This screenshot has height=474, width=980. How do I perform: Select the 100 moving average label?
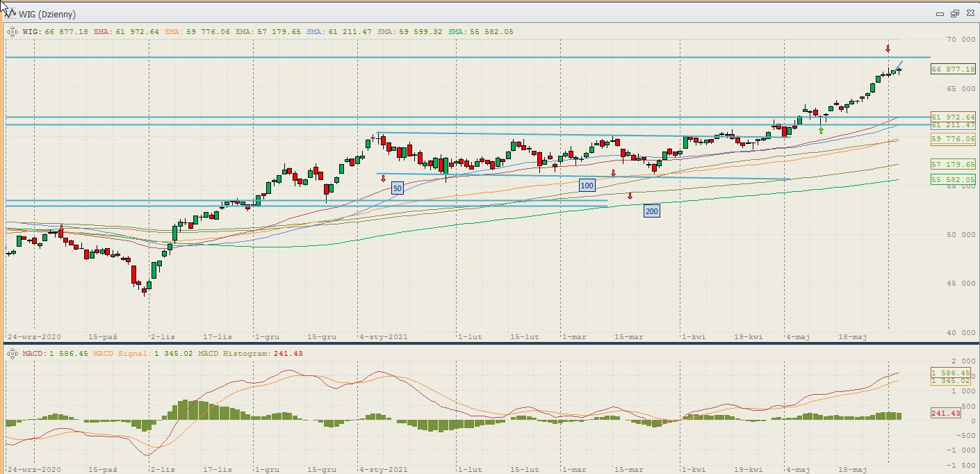587,186
